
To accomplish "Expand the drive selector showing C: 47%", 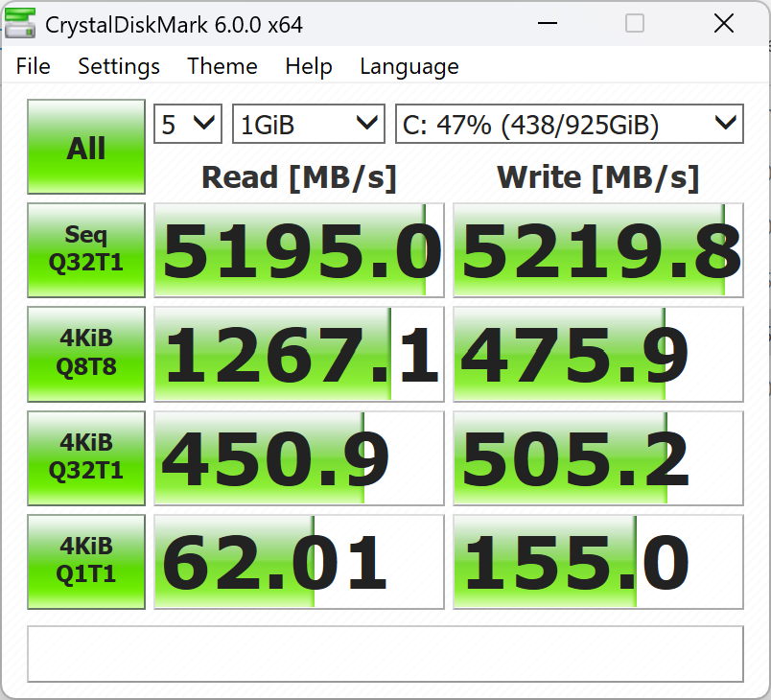I will coord(570,124).
